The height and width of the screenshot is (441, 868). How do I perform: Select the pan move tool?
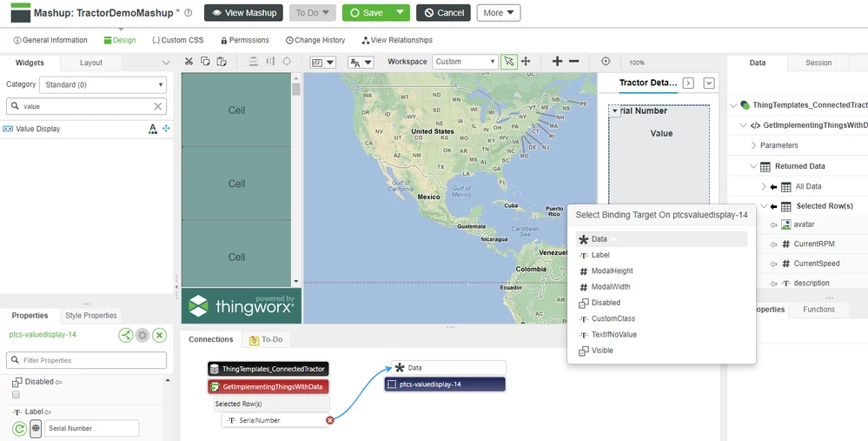tap(526, 62)
